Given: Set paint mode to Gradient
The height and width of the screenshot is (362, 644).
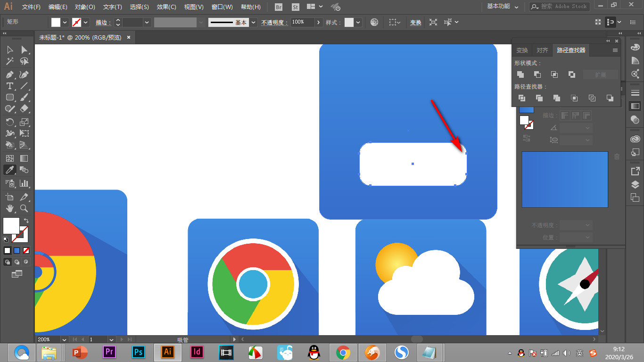Looking at the screenshot, I should (17, 250).
